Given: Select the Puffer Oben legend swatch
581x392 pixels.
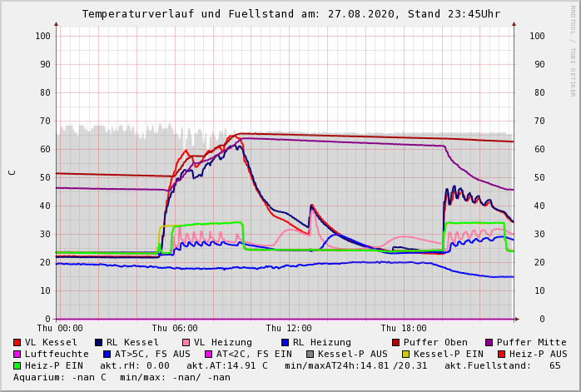Looking at the screenshot, I should click(396, 342).
